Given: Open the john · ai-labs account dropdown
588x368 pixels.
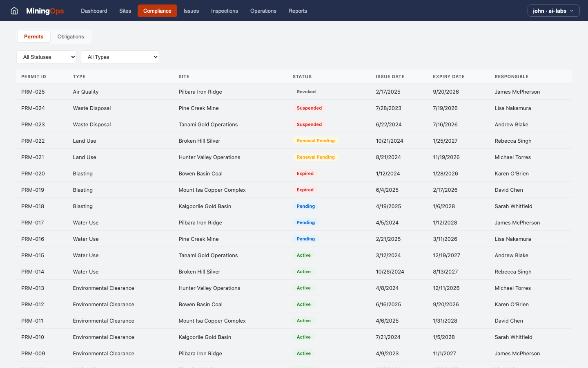Looking at the screenshot, I should [553, 11].
